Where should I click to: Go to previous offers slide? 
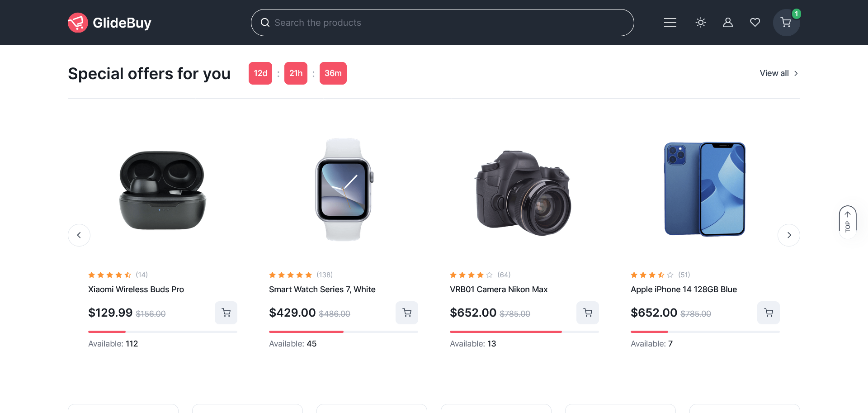pyautogui.click(x=79, y=235)
